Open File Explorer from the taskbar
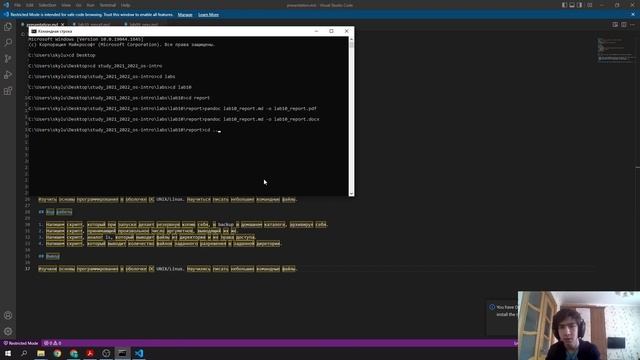The height and width of the screenshot is (360, 640). tap(41, 353)
